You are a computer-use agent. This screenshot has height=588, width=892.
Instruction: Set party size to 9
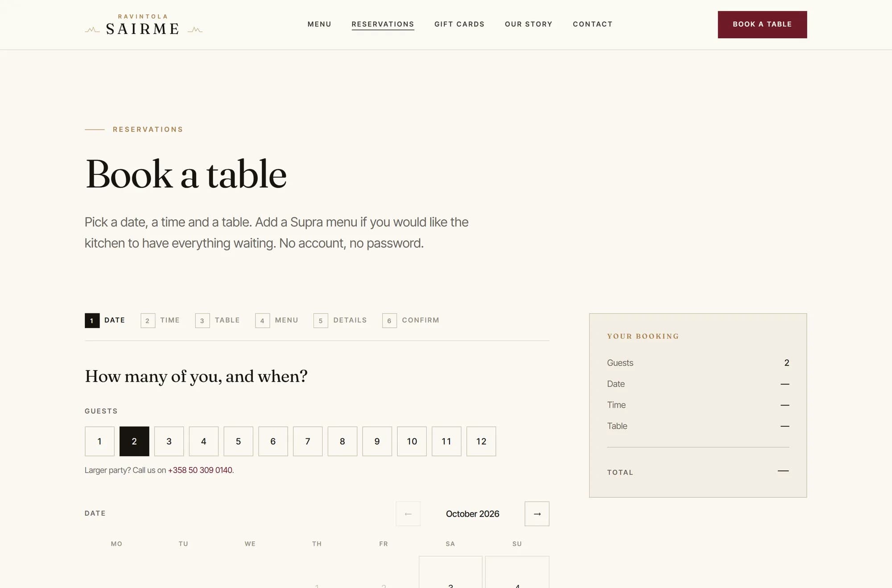[x=377, y=441]
